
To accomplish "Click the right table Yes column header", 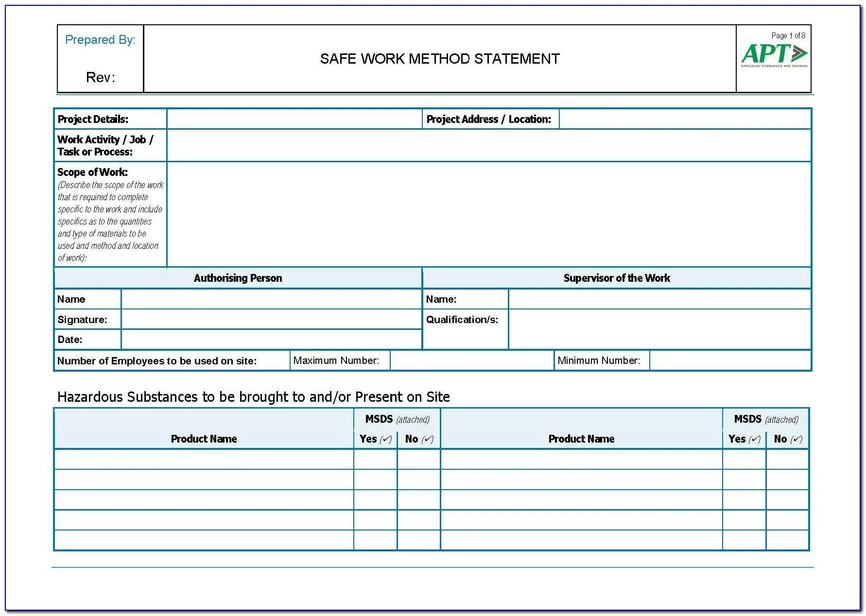I will coord(745,439).
